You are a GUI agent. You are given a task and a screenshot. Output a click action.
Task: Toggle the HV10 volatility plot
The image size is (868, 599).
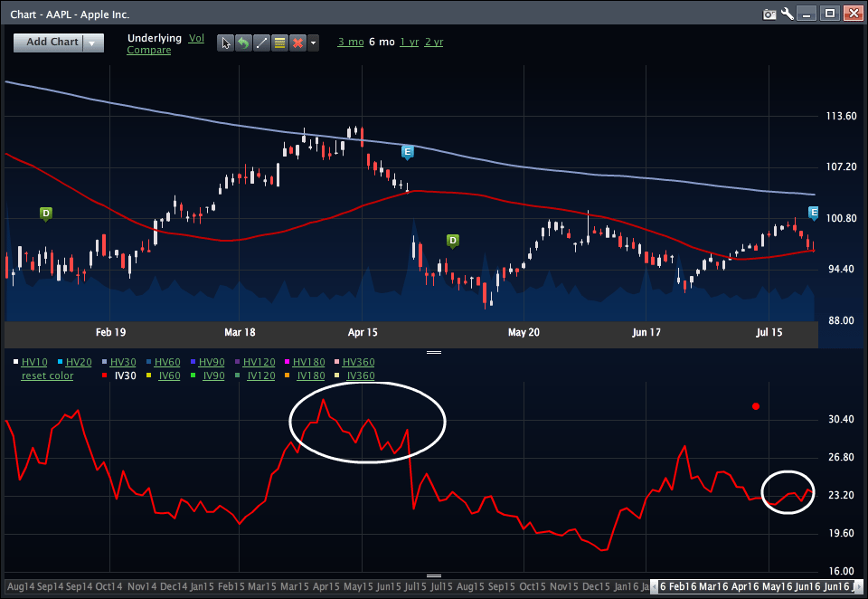[x=35, y=362]
